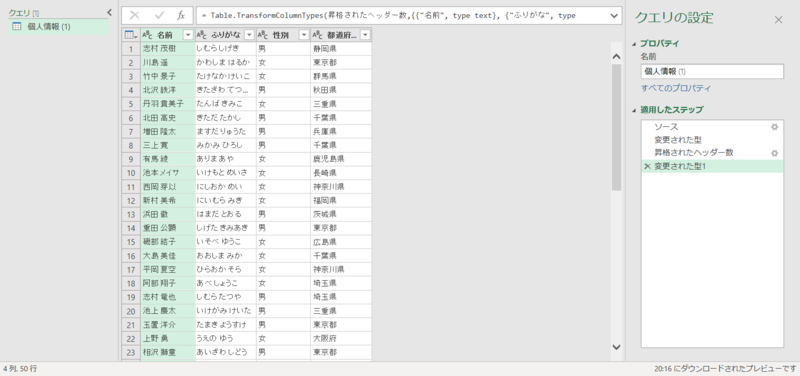
Task: Click the cell いけがみ けいた
Action: pyautogui.click(x=226, y=311)
